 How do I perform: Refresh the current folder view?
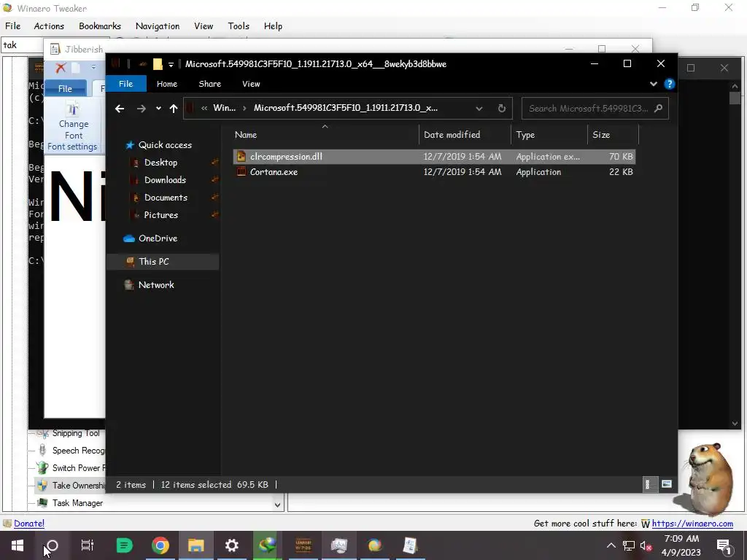(502, 109)
